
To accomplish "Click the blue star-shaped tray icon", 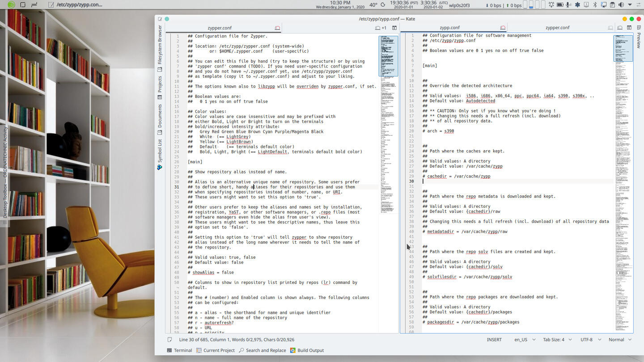I will pyautogui.click(x=577, y=4).
